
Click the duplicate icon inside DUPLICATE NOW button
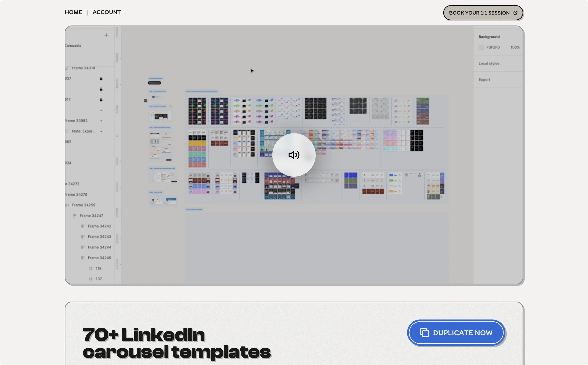click(x=424, y=332)
